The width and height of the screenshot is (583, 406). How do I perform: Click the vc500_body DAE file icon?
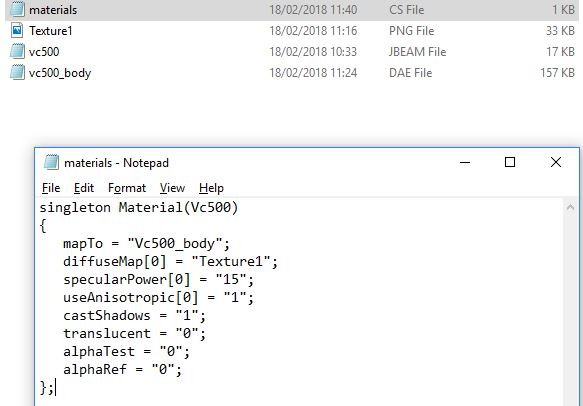pos(17,72)
